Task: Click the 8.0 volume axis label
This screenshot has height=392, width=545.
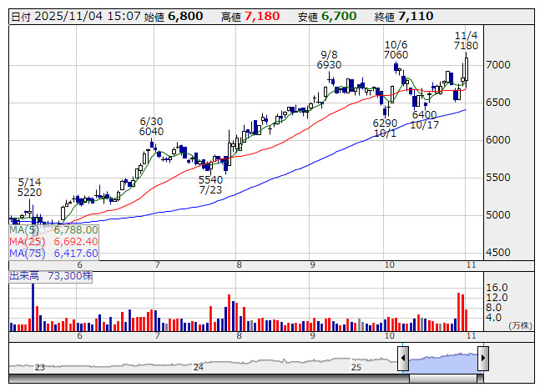Action: [x=493, y=308]
